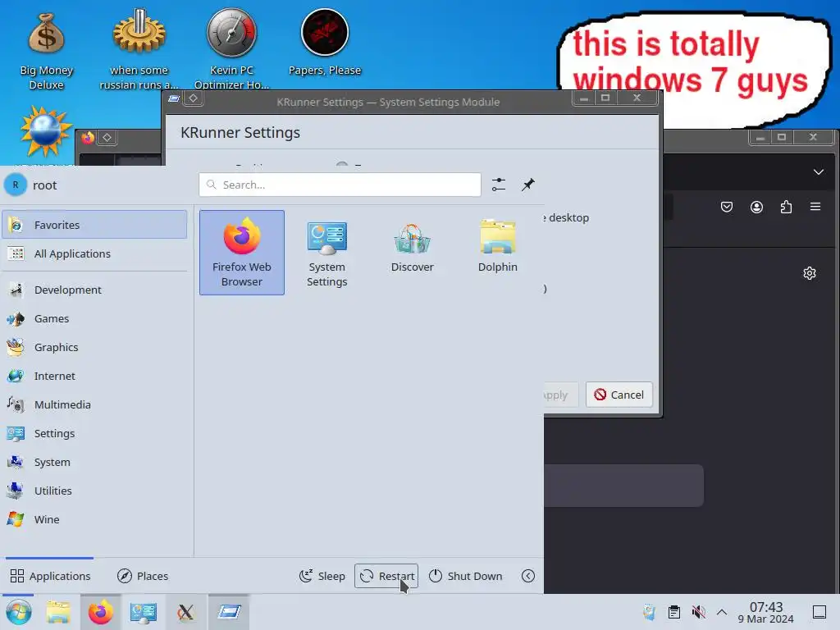Image resolution: width=840 pixels, height=630 pixels.
Task: Open the clipboard tray icon
Action: [x=674, y=612]
